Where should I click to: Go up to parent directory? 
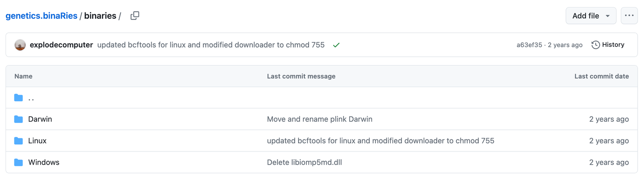31,98
